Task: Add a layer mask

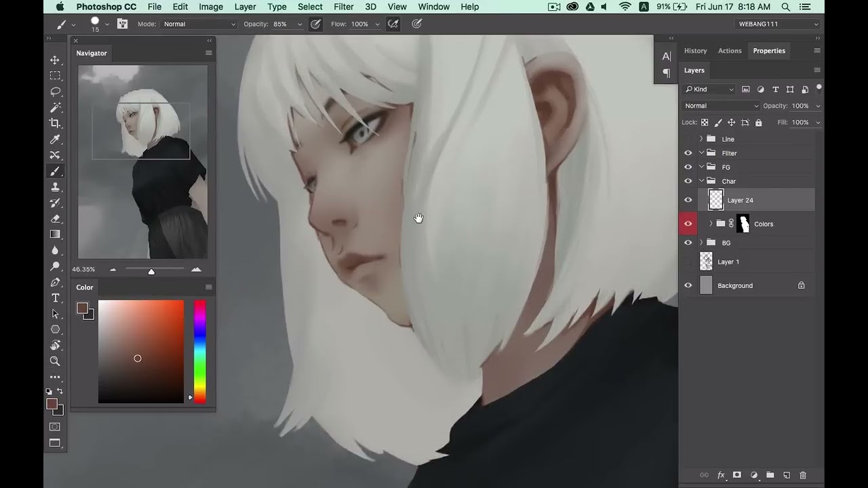Action: click(x=737, y=475)
